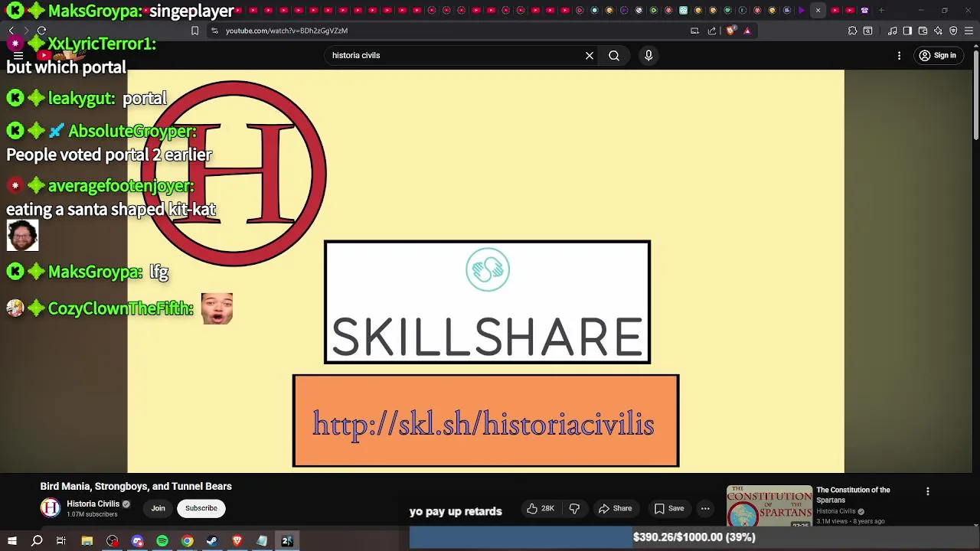Open Historia Civilis channel name link
This screenshot has width=980, height=551.
93,504
